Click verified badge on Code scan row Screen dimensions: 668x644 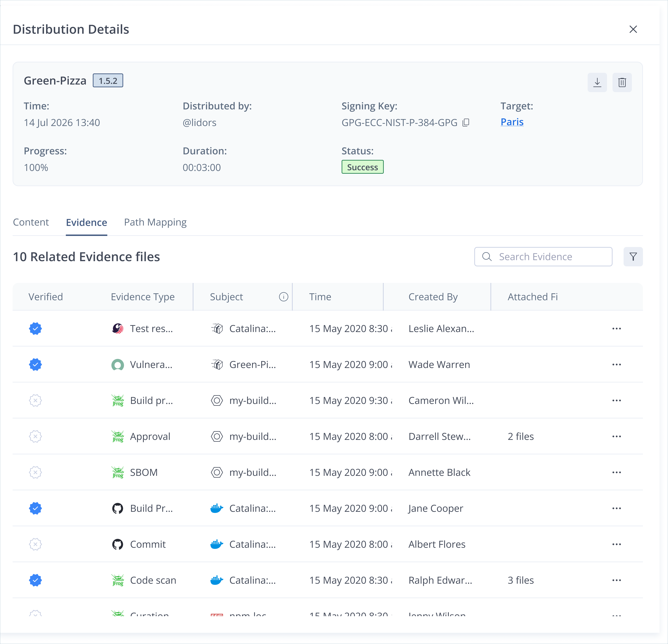pyautogui.click(x=35, y=580)
